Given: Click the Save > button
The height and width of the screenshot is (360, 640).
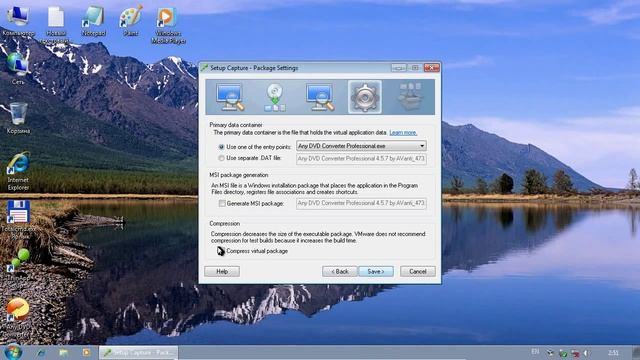Looking at the screenshot, I should (376, 271).
